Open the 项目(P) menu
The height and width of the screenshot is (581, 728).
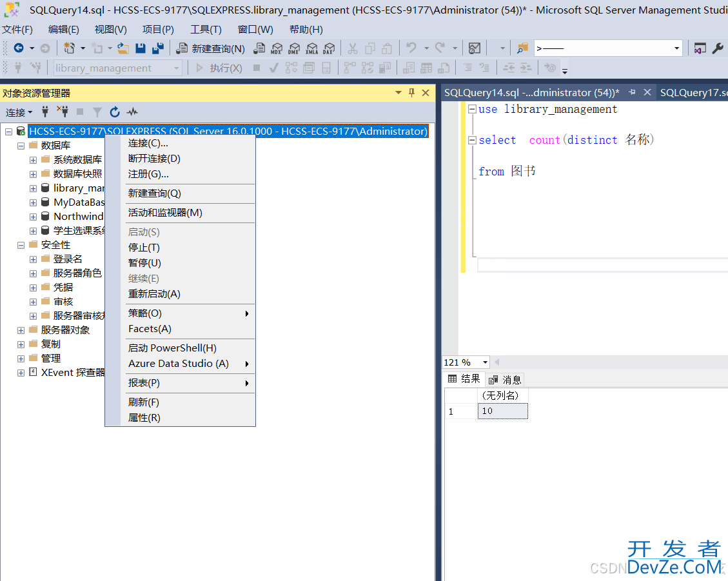tap(158, 30)
